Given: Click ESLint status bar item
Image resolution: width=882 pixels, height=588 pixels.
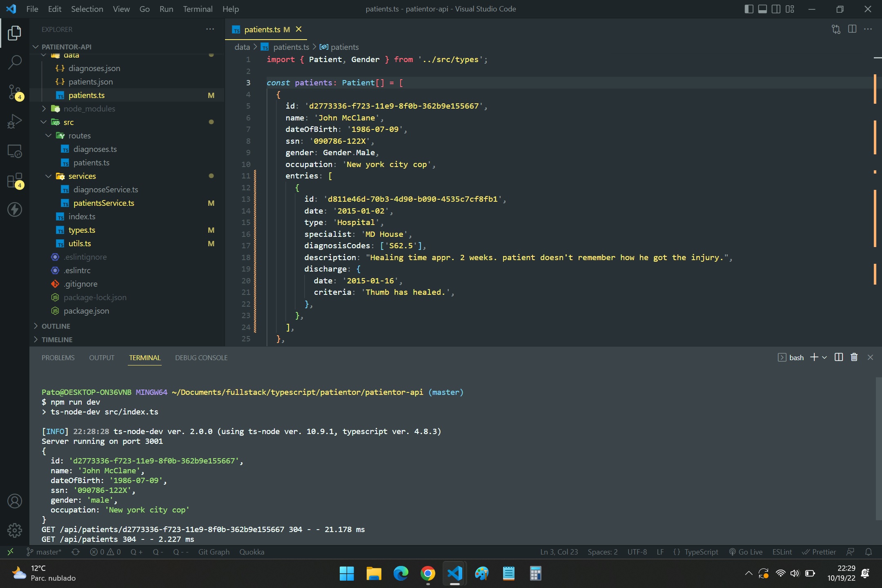Looking at the screenshot, I should pyautogui.click(x=782, y=552).
